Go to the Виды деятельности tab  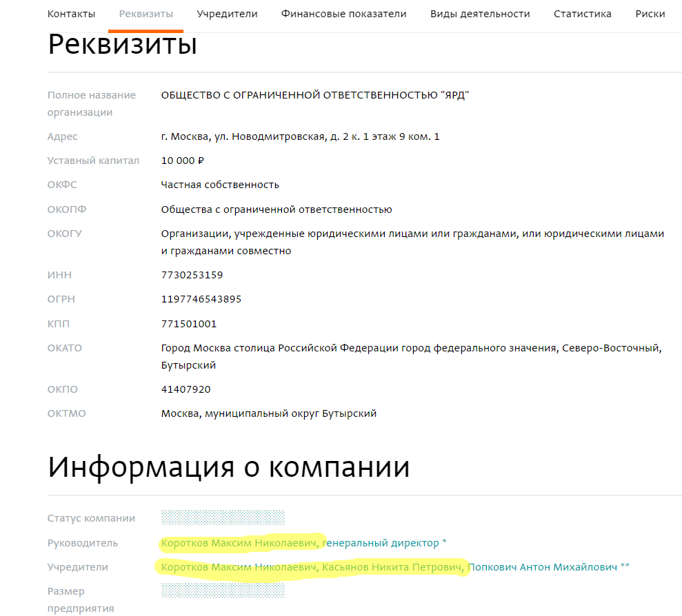click(480, 14)
